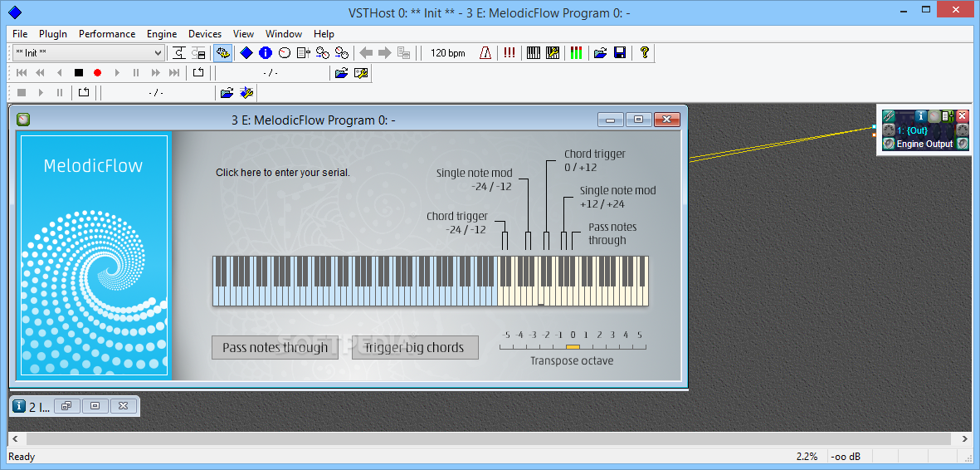Click the blue-arrow wrench player settings icon
This screenshot has height=470, width=980.
[x=246, y=93]
